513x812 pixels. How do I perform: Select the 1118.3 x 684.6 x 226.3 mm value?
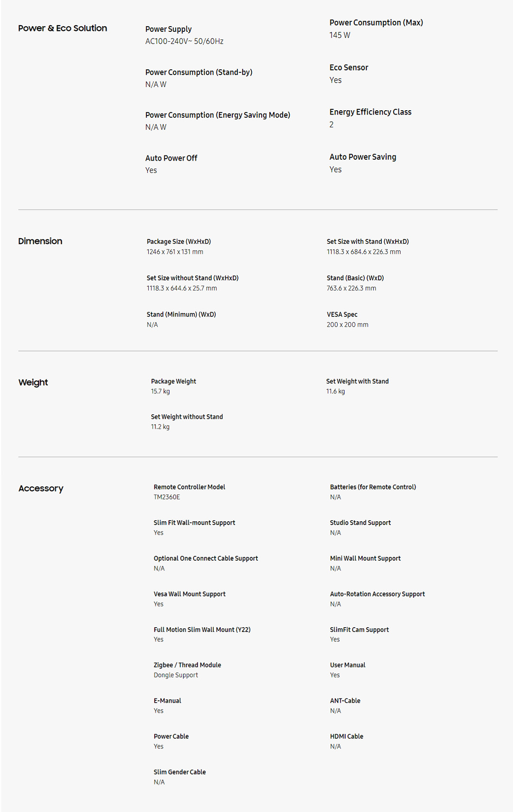(x=363, y=252)
